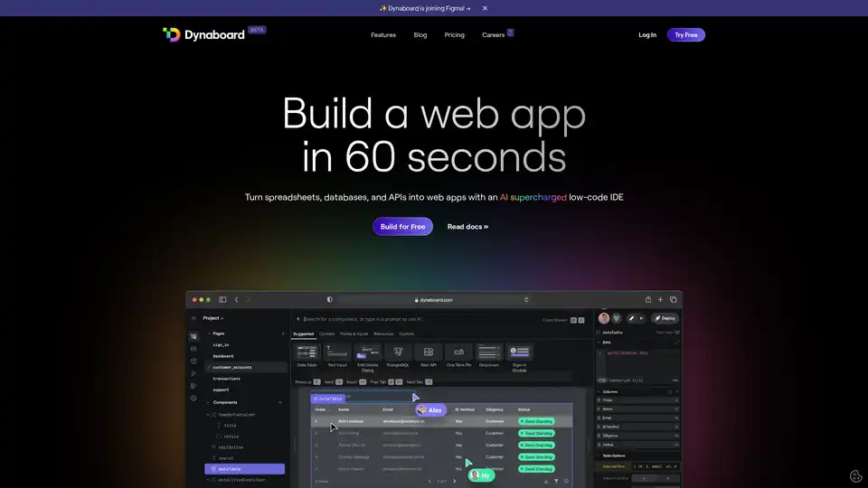Click the cookie settings icon
868x488 pixels.
point(855,476)
